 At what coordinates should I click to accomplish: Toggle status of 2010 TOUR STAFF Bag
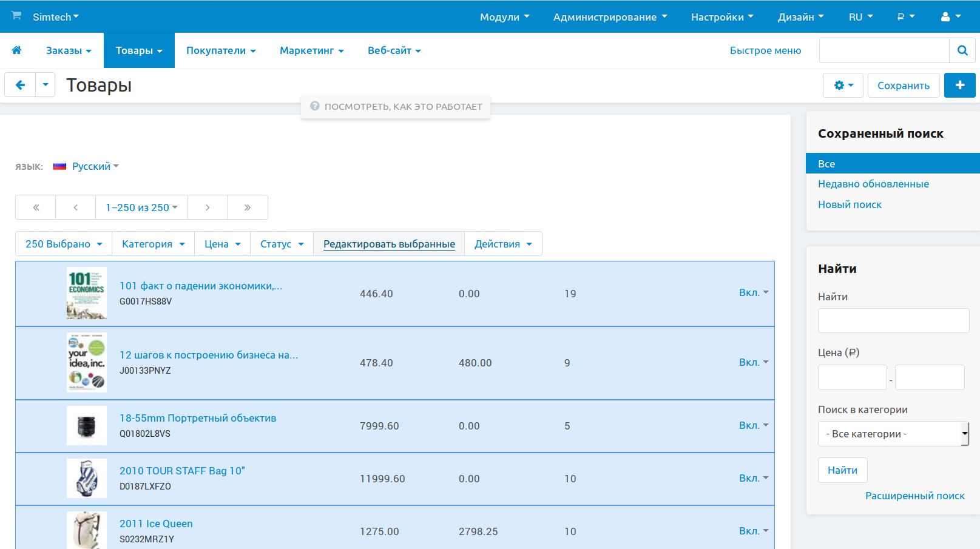pos(753,478)
